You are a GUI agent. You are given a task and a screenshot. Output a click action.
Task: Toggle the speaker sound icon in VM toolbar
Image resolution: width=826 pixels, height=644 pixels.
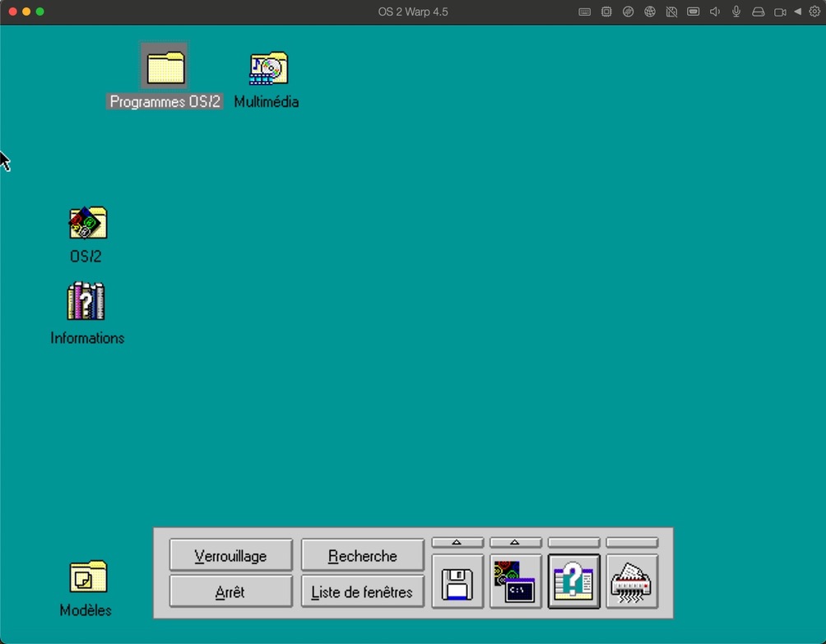tap(715, 12)
